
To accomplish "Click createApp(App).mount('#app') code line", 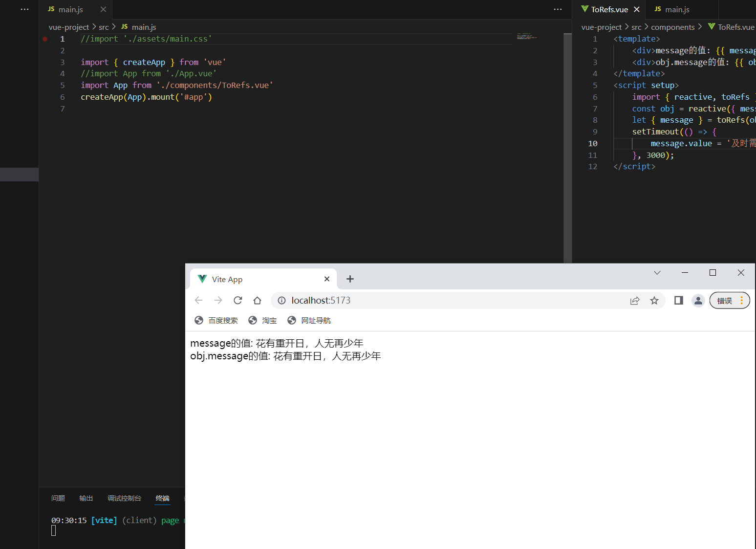I will (146, 97).
